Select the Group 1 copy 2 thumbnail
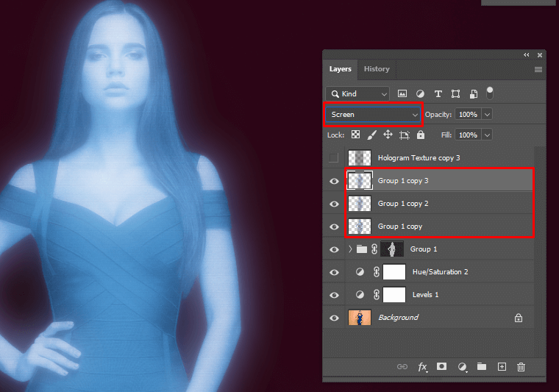The image size is (559, 392). click(x=360, y=204)
